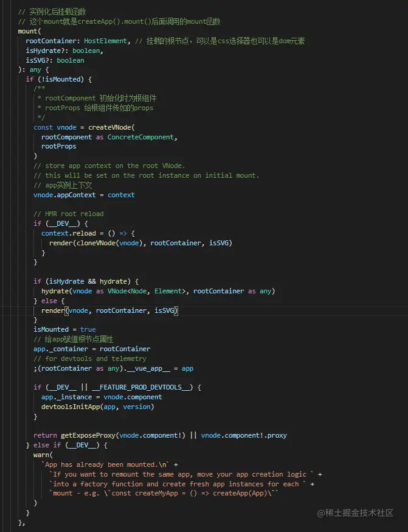Click the 'vnode.appContext = context' assignment
The height and width of the screenshot is (532, 408).
point(84,195)
